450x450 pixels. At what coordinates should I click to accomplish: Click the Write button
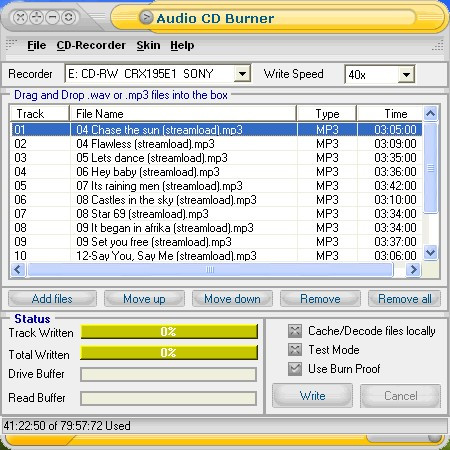312,396
